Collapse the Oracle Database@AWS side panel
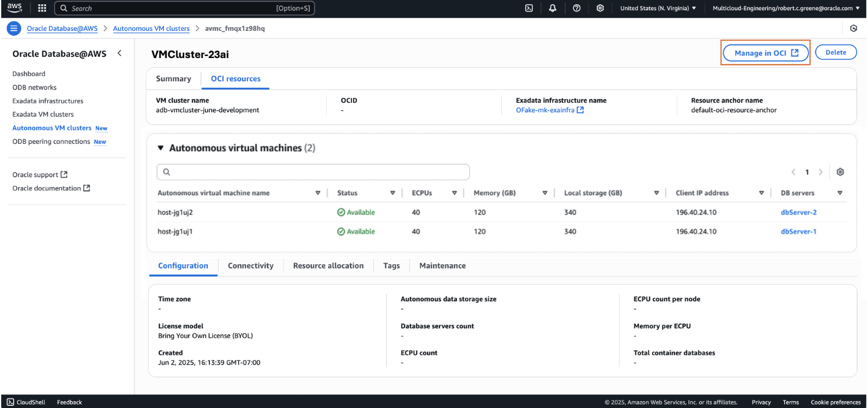This screenshot has height=408, width=868. pyautogui.click(x=119, y=53)
